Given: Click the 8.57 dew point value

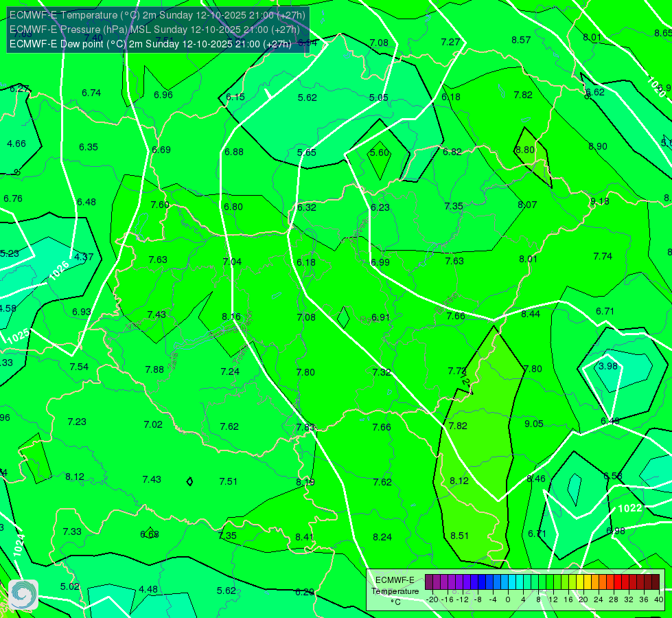Looking at the screenshot, I should pyautogui.click(x=521, y=40).
